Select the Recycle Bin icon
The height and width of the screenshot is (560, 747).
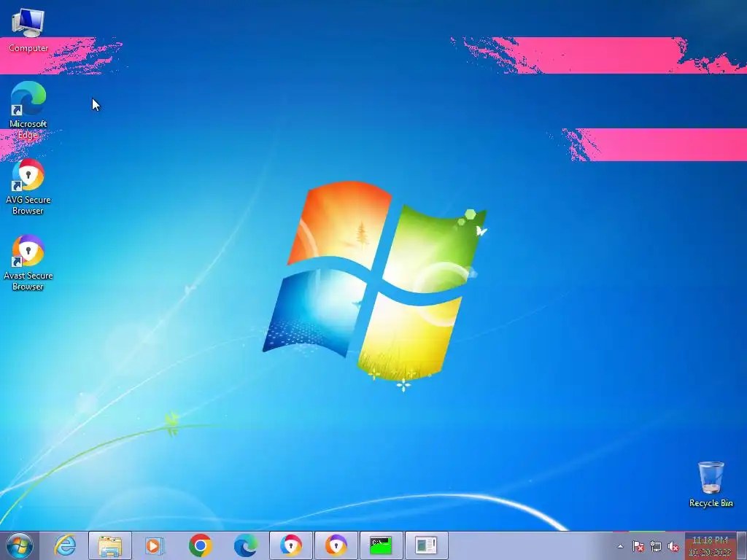[x=711, y=484]
